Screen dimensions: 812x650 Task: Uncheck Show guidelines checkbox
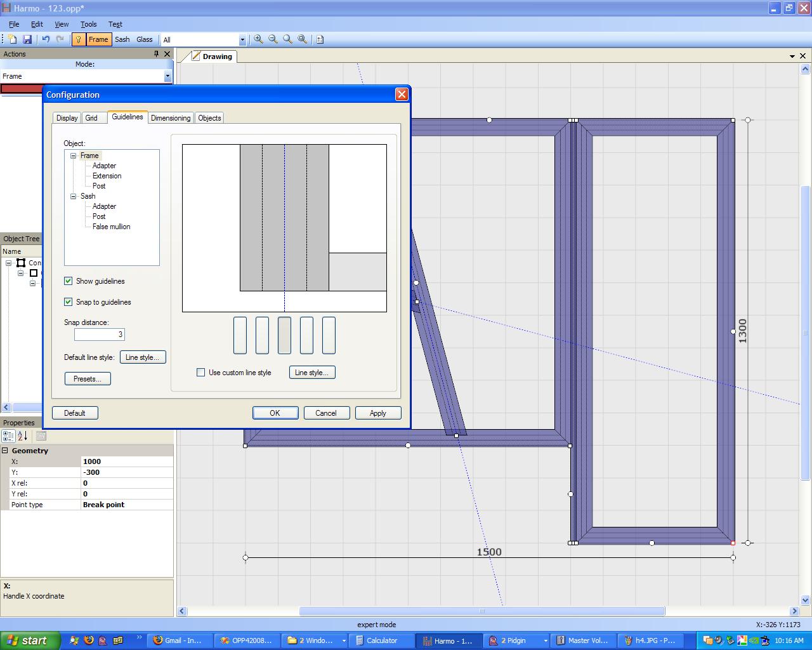[x=69, y=281]
